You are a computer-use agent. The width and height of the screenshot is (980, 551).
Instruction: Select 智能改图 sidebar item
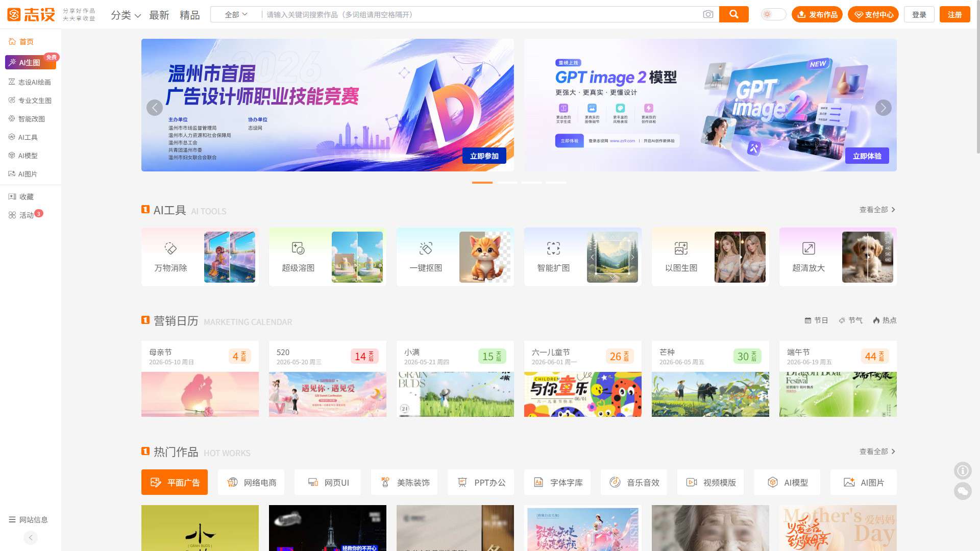tap(27, 119)
